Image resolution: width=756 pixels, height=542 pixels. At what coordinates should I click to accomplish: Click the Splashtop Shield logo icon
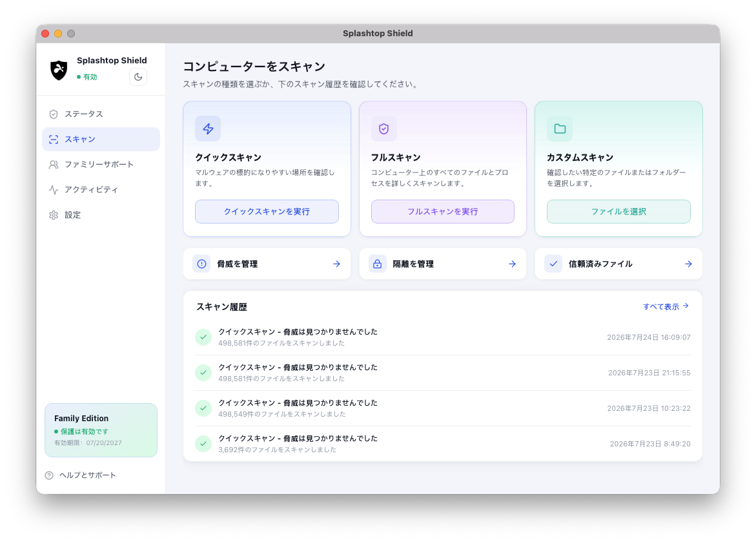59,70
